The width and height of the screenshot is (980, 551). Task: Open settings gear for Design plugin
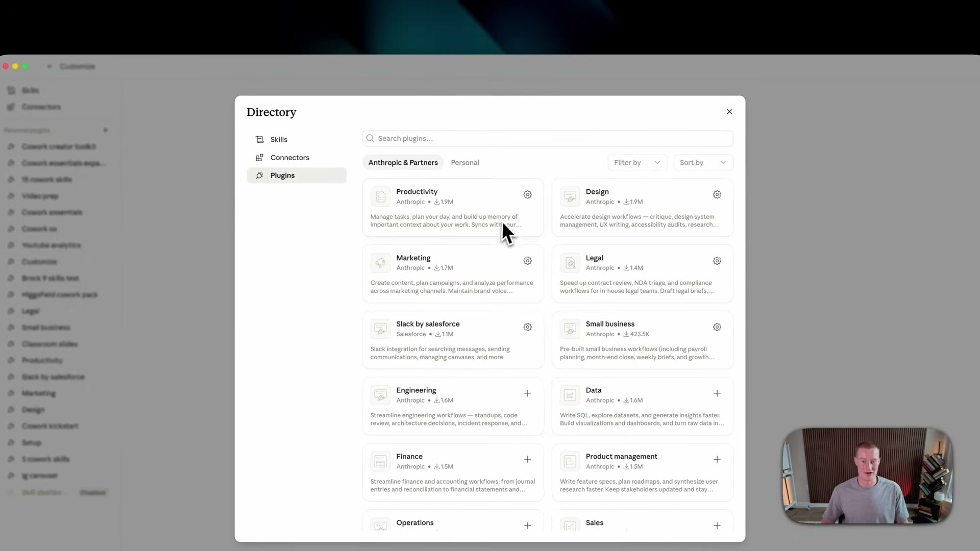point(717,194)
